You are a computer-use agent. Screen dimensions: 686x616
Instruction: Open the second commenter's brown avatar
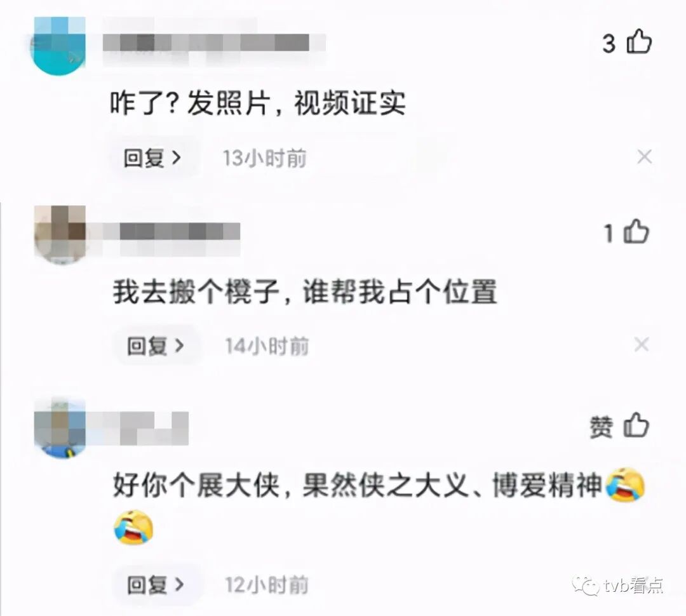[60, 234]
